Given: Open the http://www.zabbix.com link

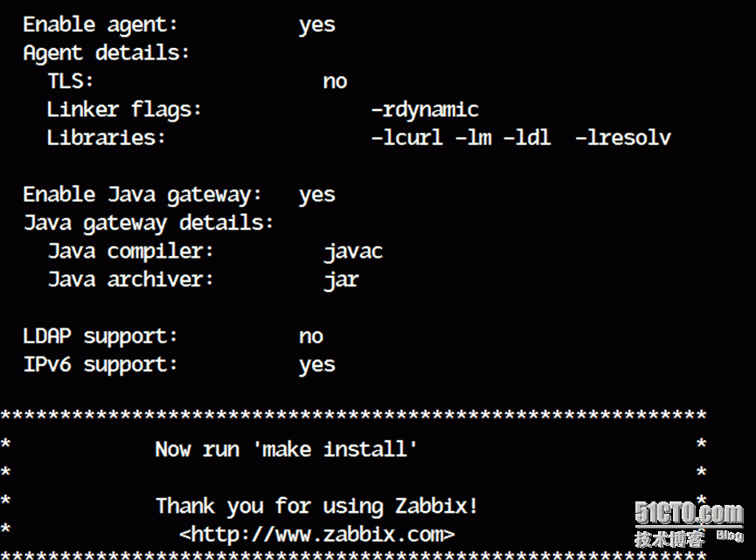Looking at the screenshot, I should coord(316,534).
